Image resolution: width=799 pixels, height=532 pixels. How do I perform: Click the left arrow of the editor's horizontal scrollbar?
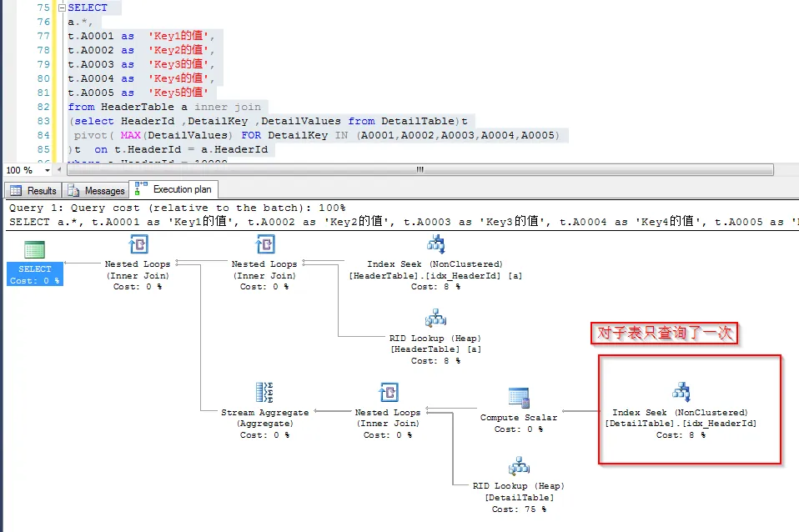pyautogui.click(x=59, y=170)
